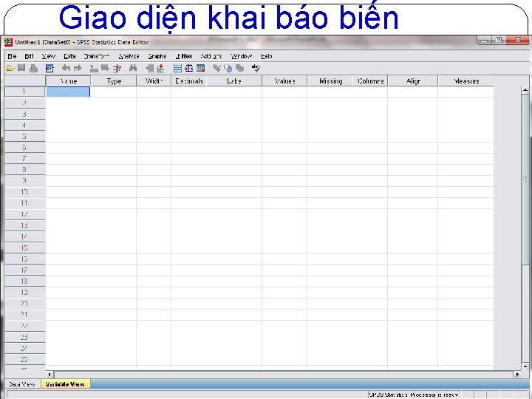Open the Data menu
The width and height of the screenshot is (532, 399).
(69, 56)
